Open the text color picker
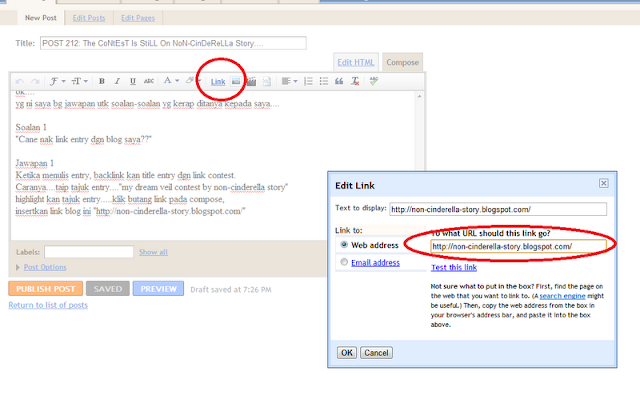This screenshot has height=407, width=640. (x=171, y=81)
